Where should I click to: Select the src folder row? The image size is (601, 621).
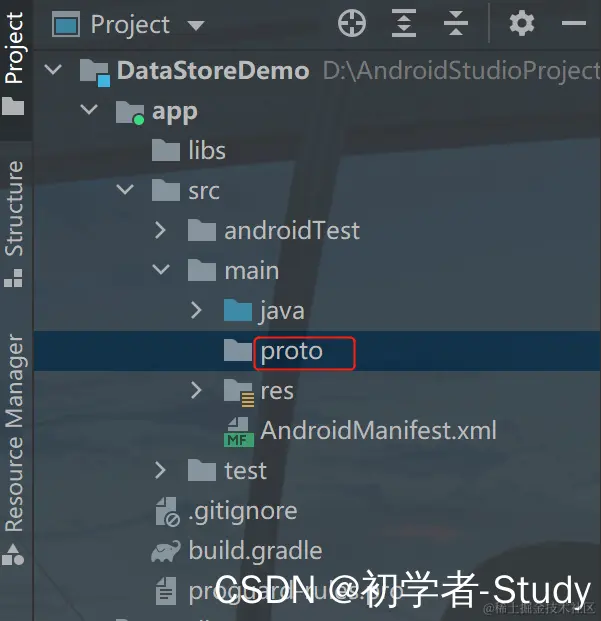click(317, 190)
